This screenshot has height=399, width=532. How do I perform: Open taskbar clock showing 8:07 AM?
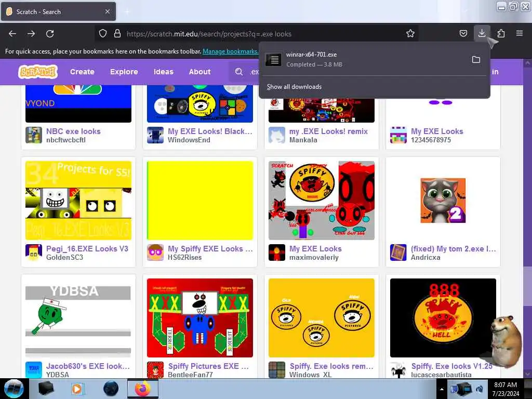tap(506, 389)
